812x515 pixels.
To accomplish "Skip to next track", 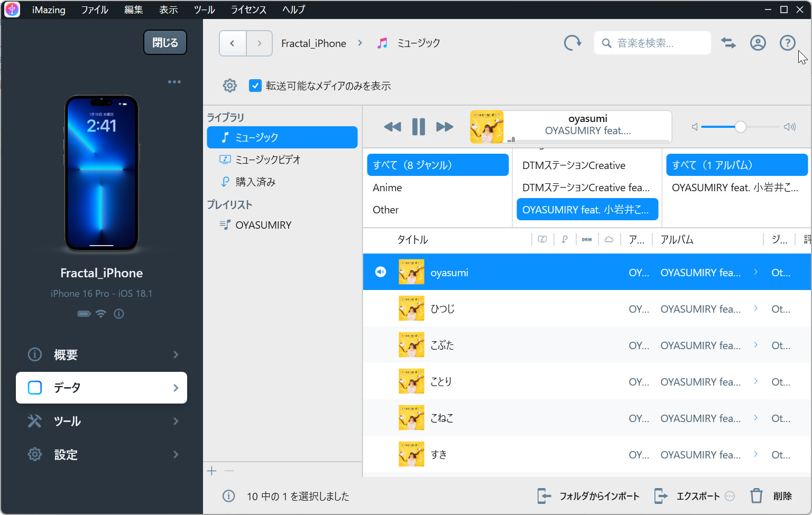I will (445, 127).
